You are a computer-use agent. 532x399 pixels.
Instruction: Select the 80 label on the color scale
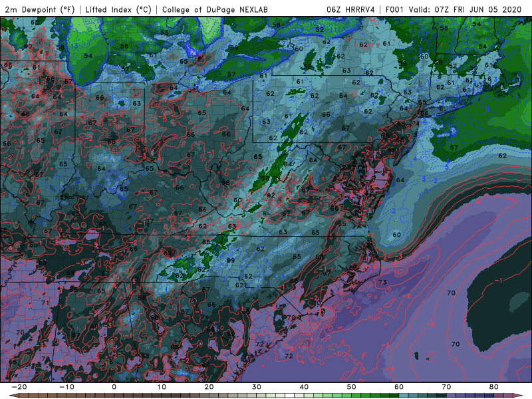click(x=494, y=387)
